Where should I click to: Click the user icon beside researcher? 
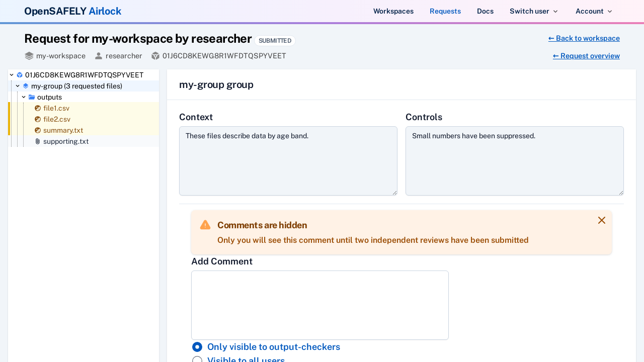99,56
